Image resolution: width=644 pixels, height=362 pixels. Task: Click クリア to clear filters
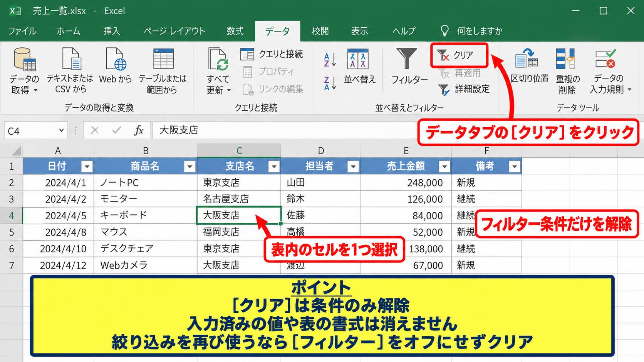point(459,55)
